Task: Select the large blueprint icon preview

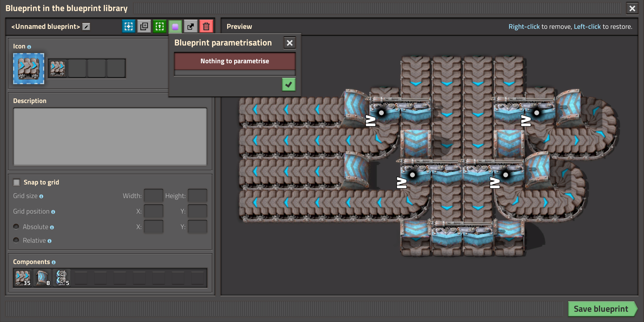Action: (28, 68)
